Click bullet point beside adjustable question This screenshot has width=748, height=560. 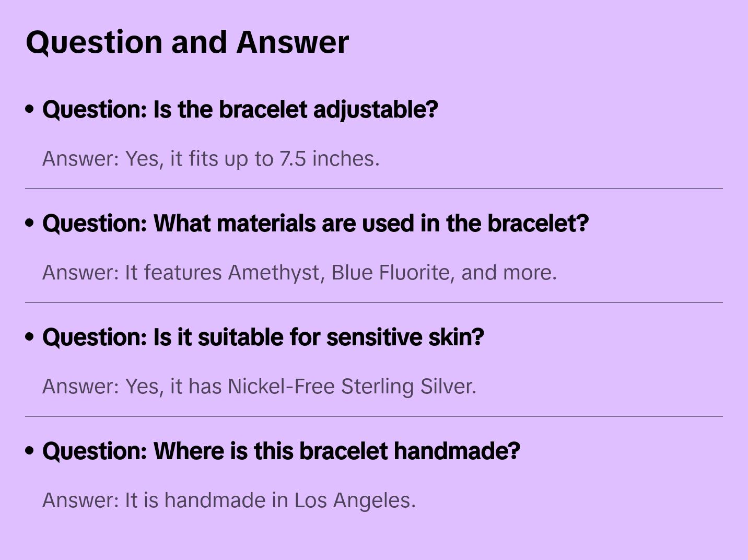click(x=30, y=109)
